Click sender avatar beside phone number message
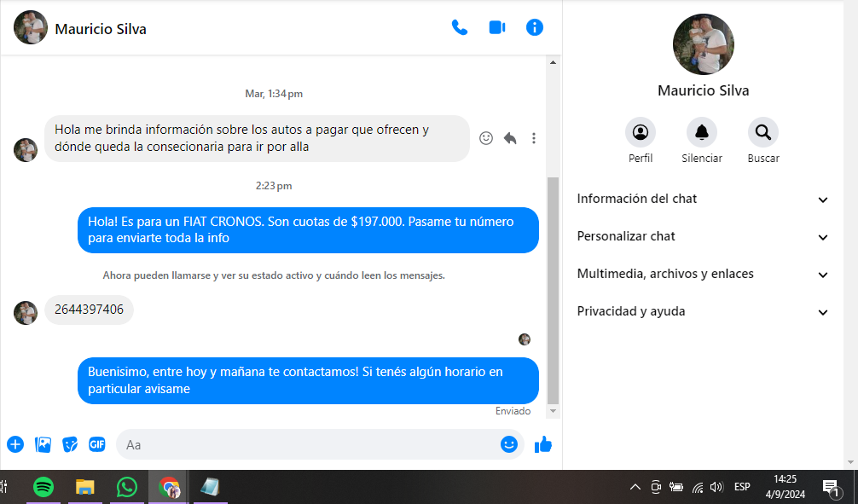Screen dimensions: 858x504 [26, 312]
